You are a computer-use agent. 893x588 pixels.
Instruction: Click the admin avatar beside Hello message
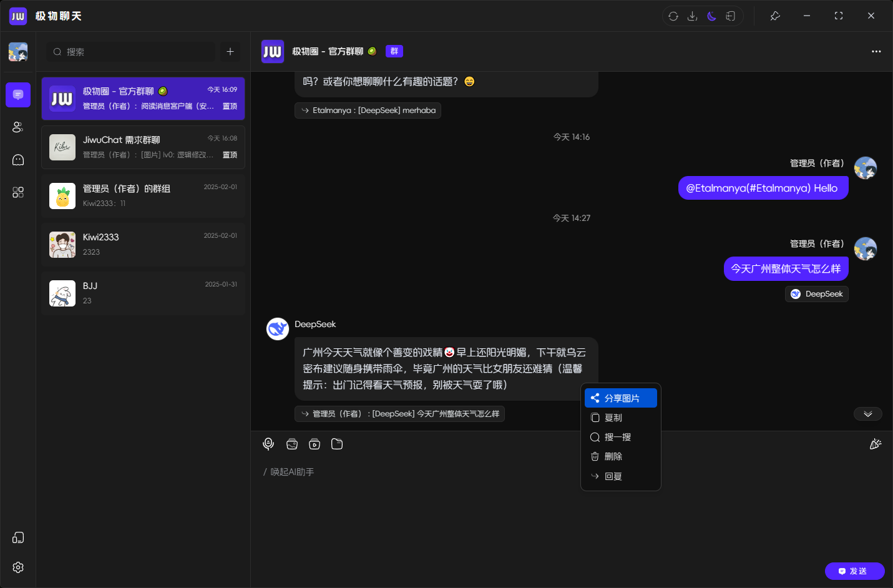866,168
